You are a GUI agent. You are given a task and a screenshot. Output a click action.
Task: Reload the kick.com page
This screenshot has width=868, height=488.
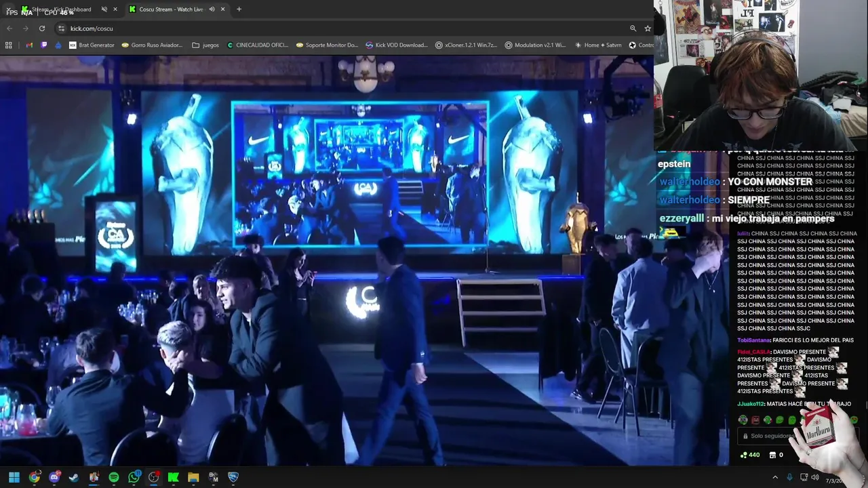(x=42, y=28)
